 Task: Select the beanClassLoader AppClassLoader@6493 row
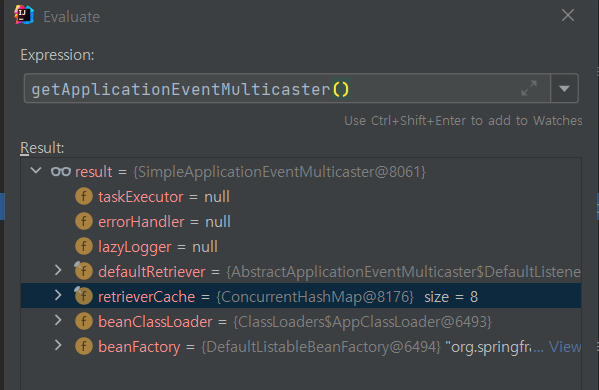tap(301, 321)
